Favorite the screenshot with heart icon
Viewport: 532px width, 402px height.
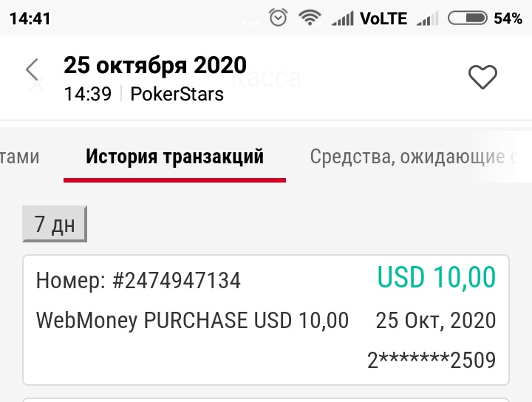click(483, 77)
